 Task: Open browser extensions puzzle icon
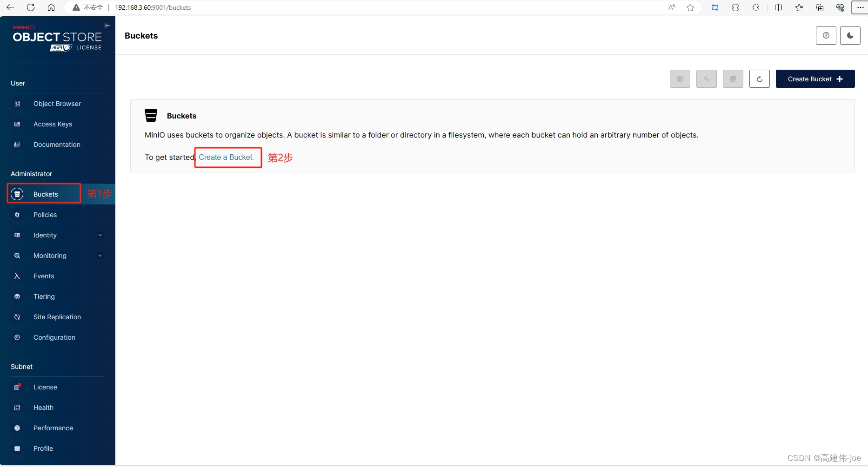point(756,7)
